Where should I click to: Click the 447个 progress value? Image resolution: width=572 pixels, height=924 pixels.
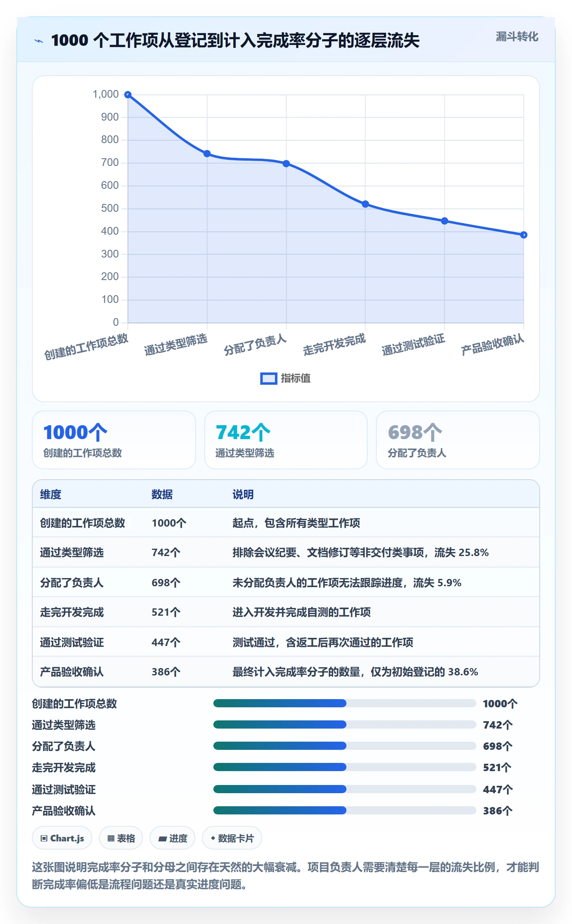click(x=498, y=789)
